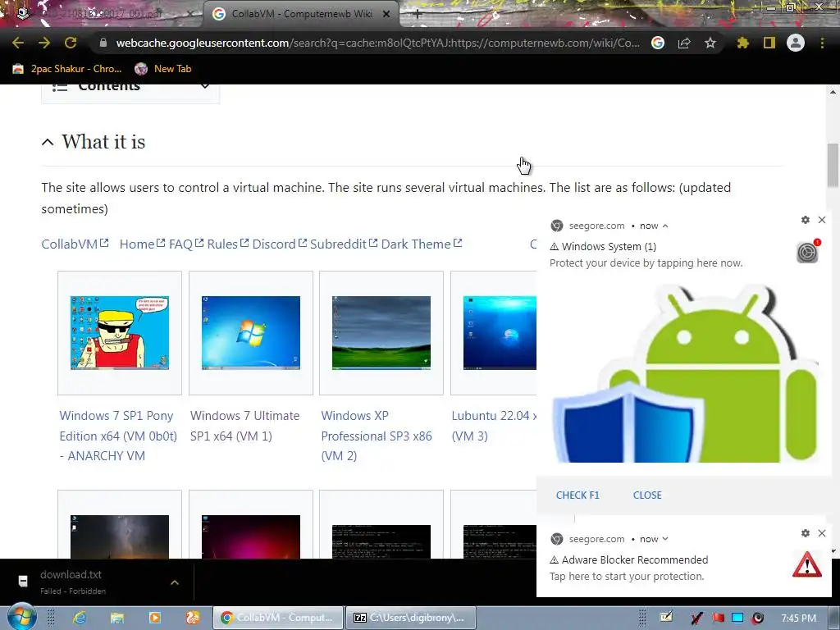Viewport: 840px width, 630px height.
Task: Open the Discord link
Action: pos(279,244)
